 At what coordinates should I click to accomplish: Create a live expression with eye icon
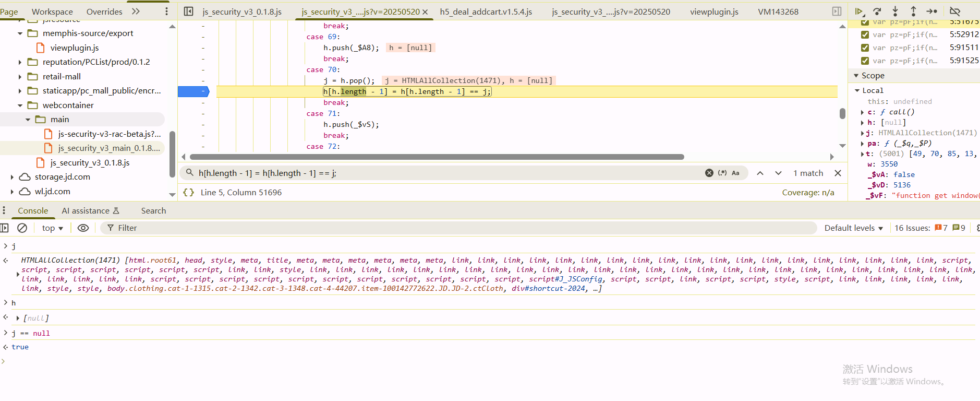(x=83, y=228)
